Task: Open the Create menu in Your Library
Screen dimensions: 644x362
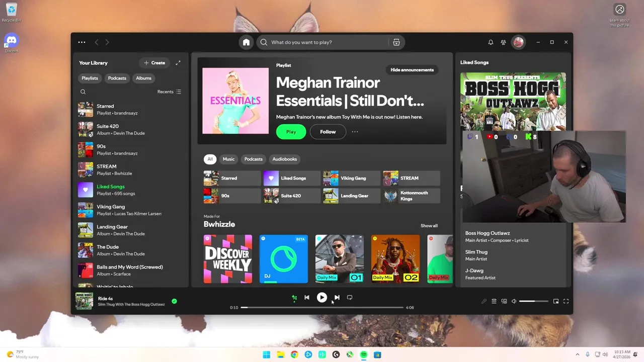Action: click(x=154, y=63)
